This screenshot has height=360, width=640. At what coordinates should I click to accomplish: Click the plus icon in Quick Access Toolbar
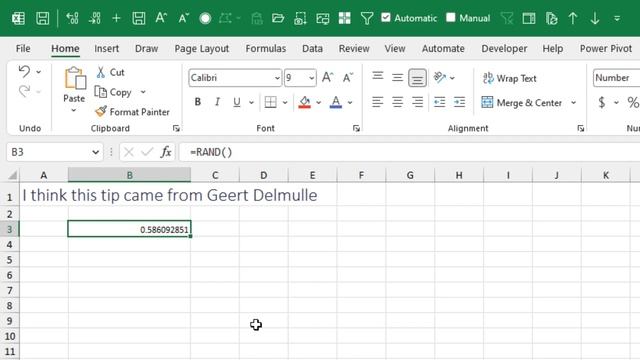coord(116,18)
